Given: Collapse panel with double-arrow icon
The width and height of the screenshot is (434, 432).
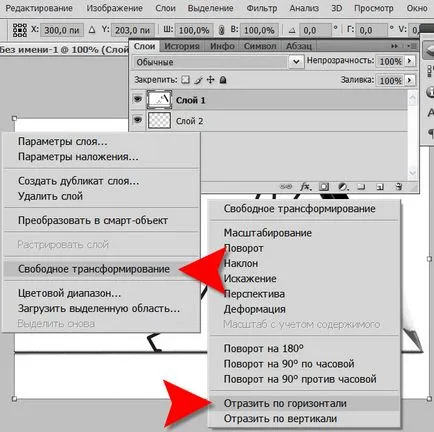Looking at the screenshot, I should 394,46.
